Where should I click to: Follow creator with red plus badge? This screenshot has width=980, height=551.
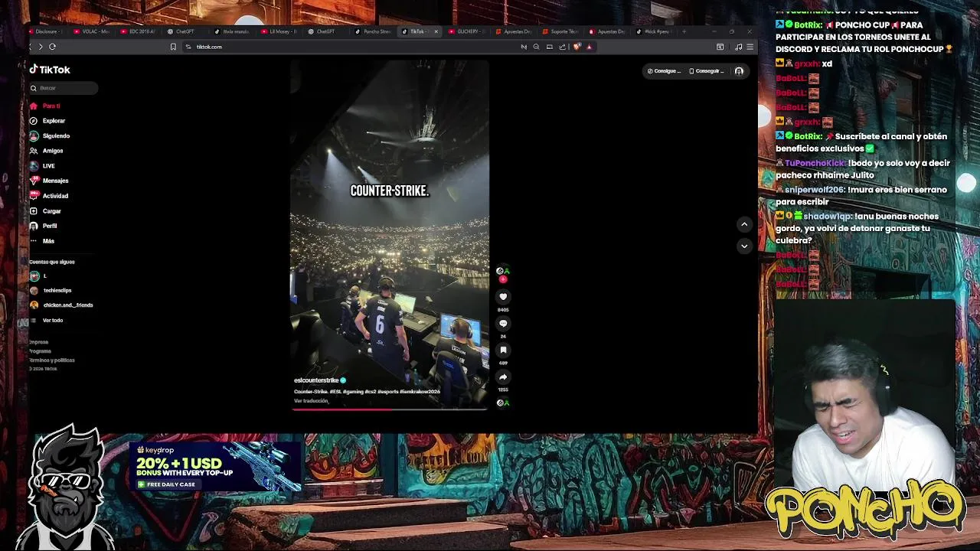(x=503, y=279)
